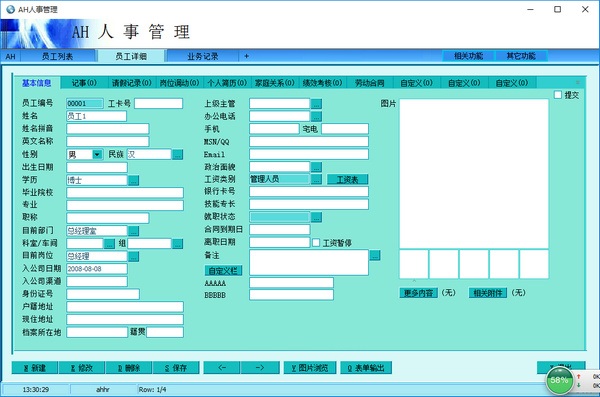Click 相关附件 button
Image resolution: width=600 pixels, height=397 pixels.
click(x=488, y=293)
